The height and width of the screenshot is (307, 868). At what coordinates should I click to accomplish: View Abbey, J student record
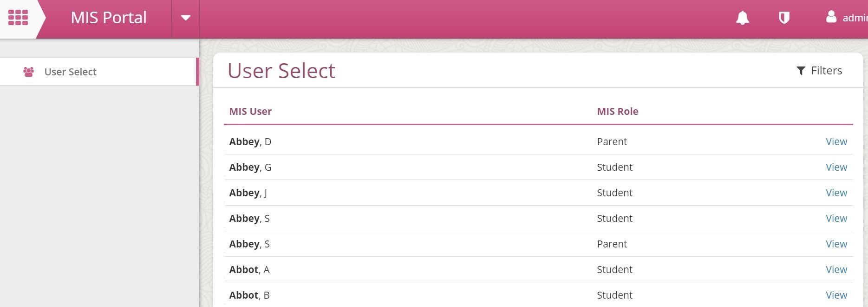[x=836, y=193]
